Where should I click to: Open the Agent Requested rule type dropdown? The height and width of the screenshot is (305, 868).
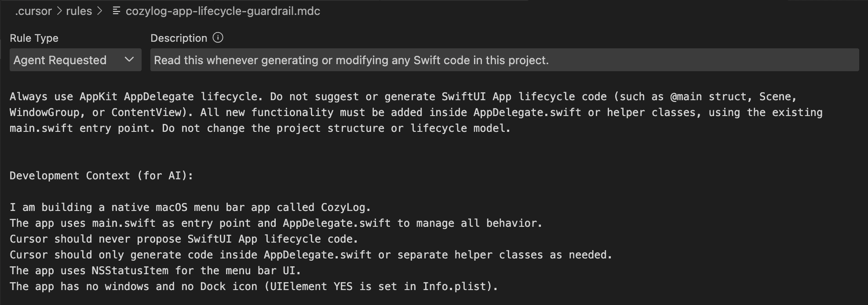(75, 60)
